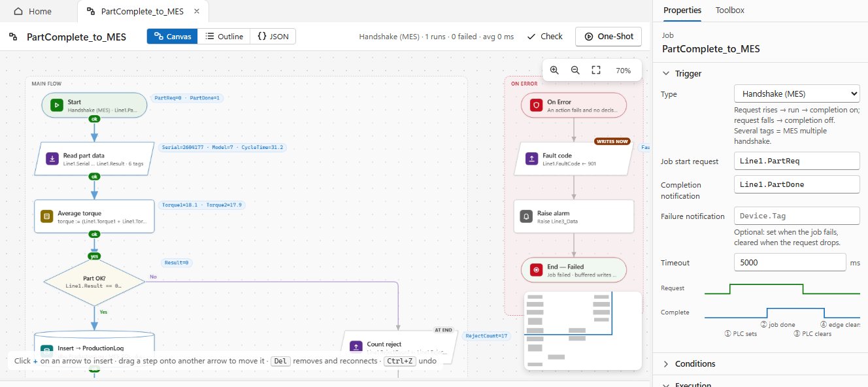Expand the Conditions section
Screen dimensions: 868x387
click(x=760, y=363)
